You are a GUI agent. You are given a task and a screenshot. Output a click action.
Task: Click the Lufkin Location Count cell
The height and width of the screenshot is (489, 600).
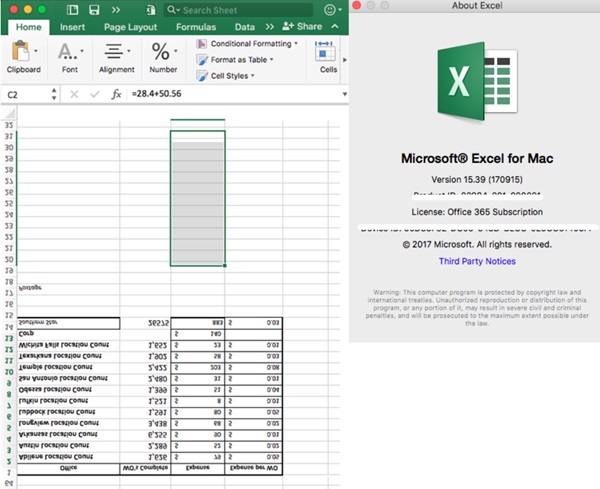(68, 401)
